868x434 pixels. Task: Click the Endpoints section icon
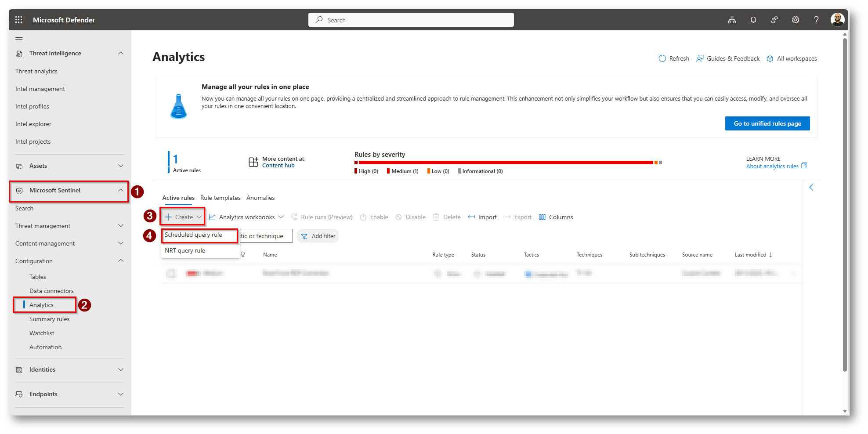click(x=19, y=394)
